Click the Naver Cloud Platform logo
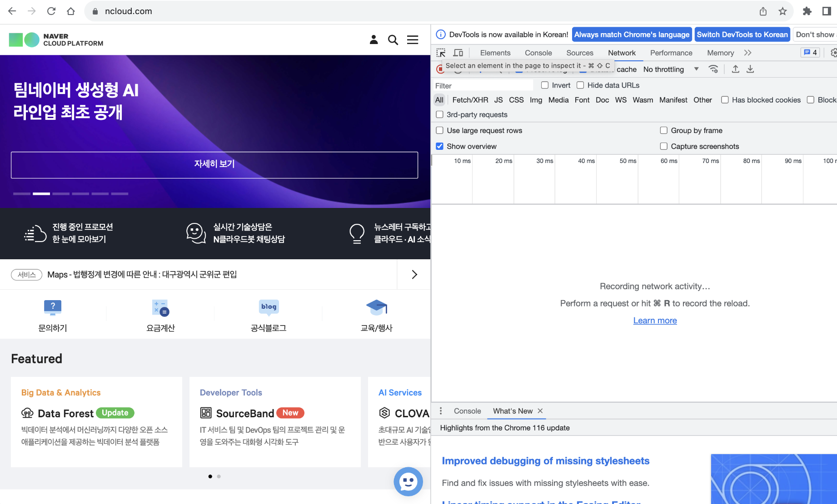 (56, 40)
